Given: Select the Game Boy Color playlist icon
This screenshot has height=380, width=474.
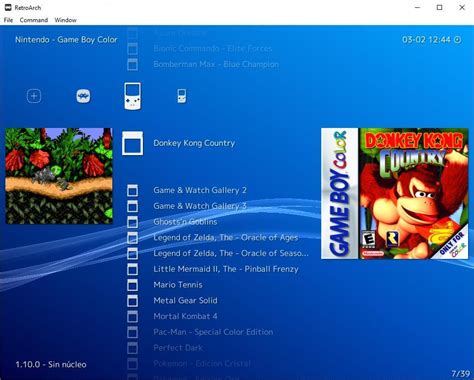Looking at the screenshot, I should pyautogui.click(x=132, y=96).
